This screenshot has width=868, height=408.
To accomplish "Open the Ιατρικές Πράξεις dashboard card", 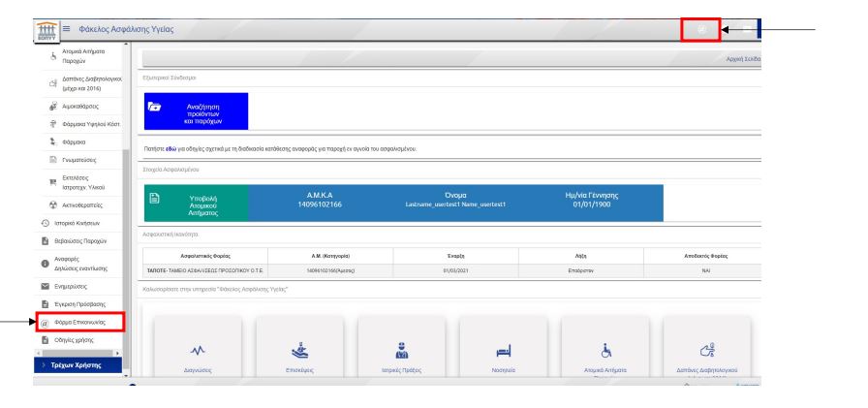I will [401, 349].
